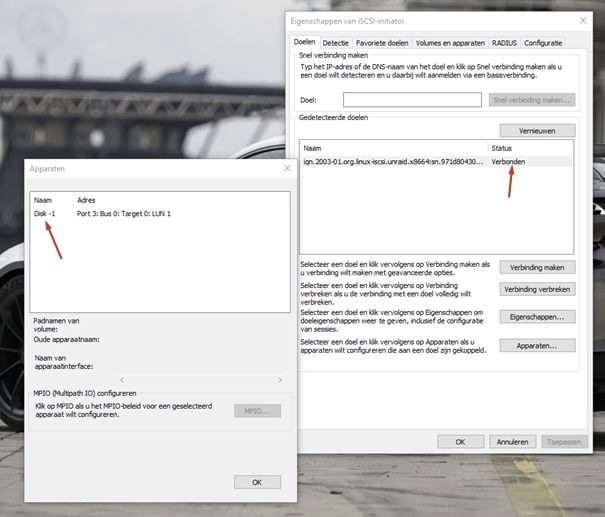Go to the Configuratie tab
Viewport: 605px width, 517px height.
[543, 43]
